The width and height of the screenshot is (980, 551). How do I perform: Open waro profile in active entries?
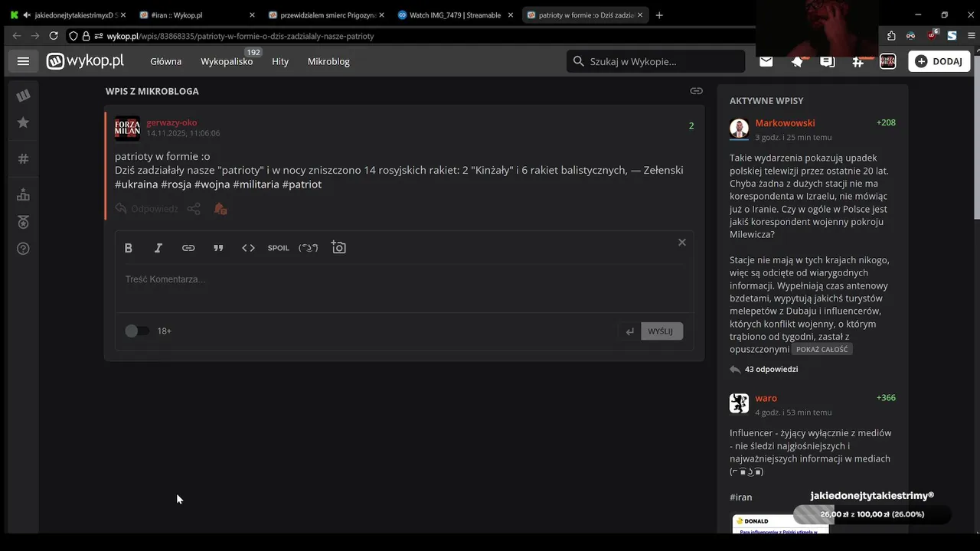coord(766,398)
